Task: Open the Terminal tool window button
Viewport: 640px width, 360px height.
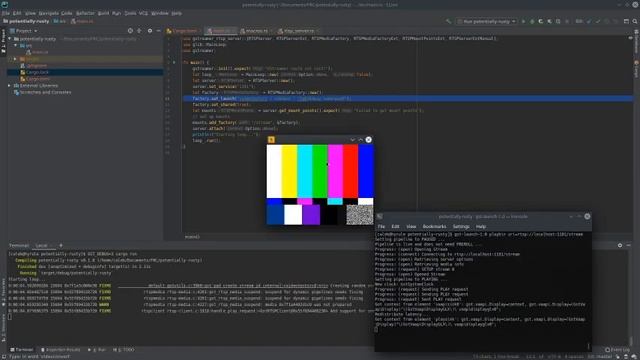Action: [x=22, y=350]
